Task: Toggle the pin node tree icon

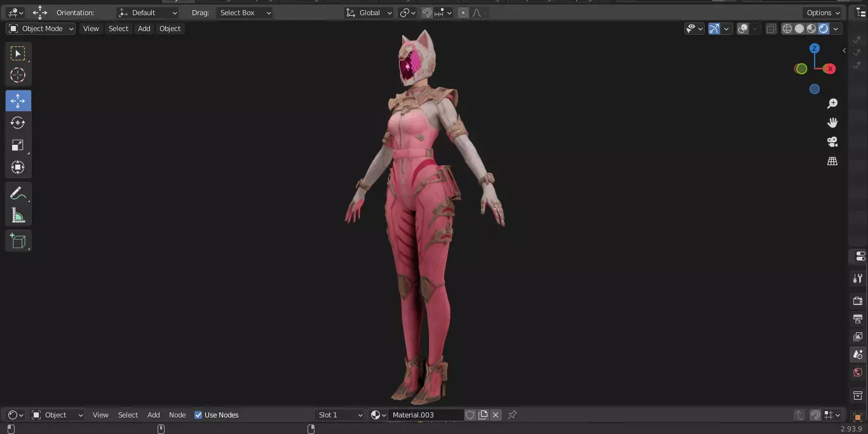Action: [512, 415]
